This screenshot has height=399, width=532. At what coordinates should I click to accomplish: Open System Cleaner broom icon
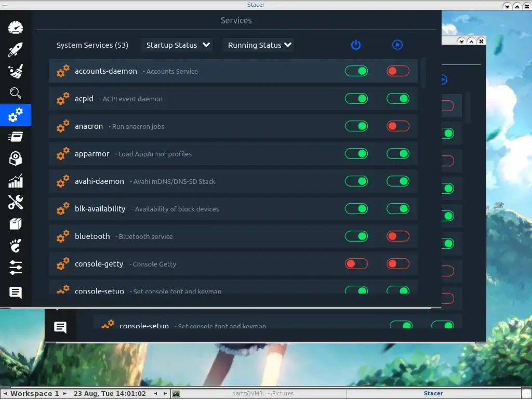[16, 71]
